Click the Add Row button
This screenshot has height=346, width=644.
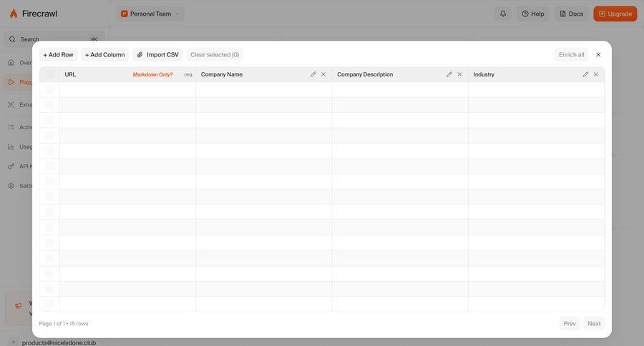[x=58, y=54]
